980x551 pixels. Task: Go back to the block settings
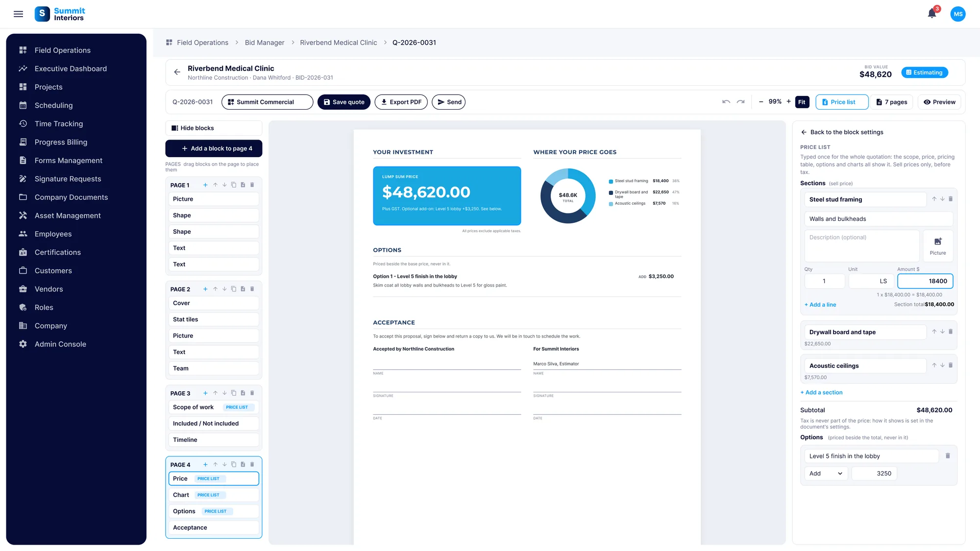(x=842, y=132)
